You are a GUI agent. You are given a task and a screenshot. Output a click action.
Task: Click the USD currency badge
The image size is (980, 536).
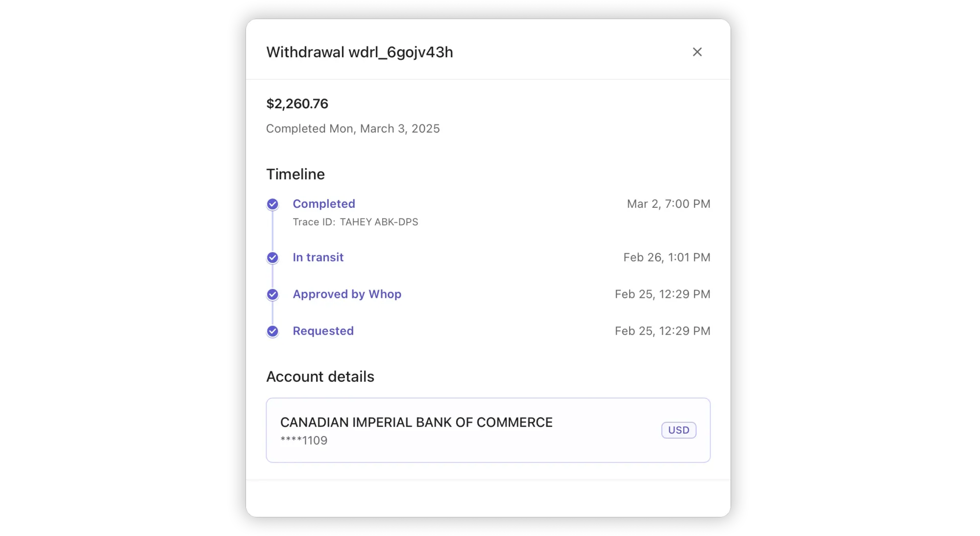(x=678, y=430)
